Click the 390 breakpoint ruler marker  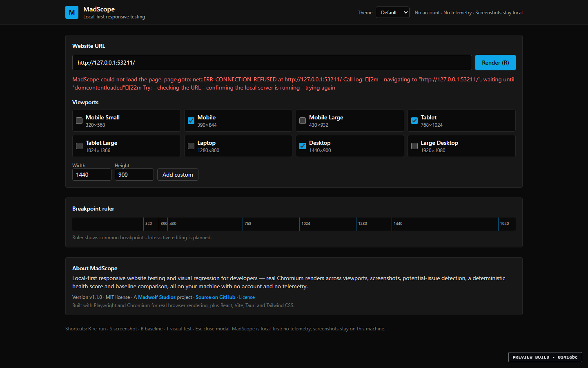point(164,224)
